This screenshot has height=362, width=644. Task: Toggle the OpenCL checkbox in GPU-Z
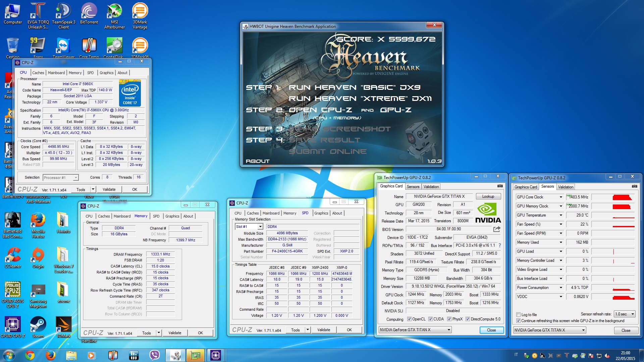click(x=409, y=319)
